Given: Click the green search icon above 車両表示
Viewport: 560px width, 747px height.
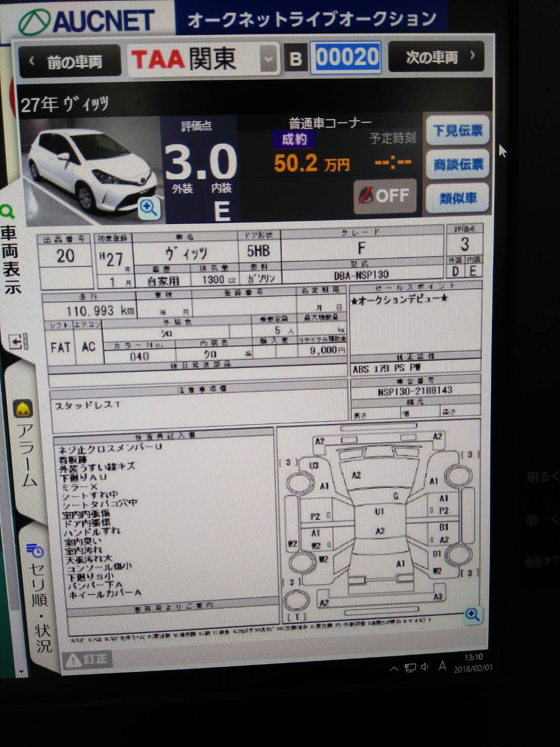Looking at the screenshot, I should [7, 211].
